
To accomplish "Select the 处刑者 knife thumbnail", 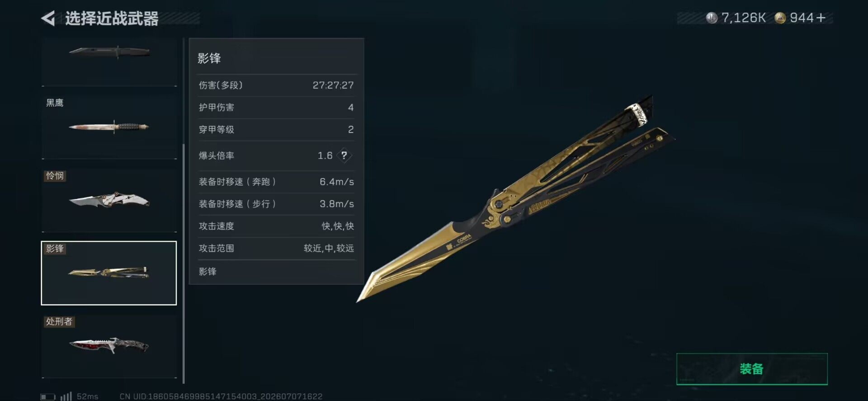I will tap(109, 346).
